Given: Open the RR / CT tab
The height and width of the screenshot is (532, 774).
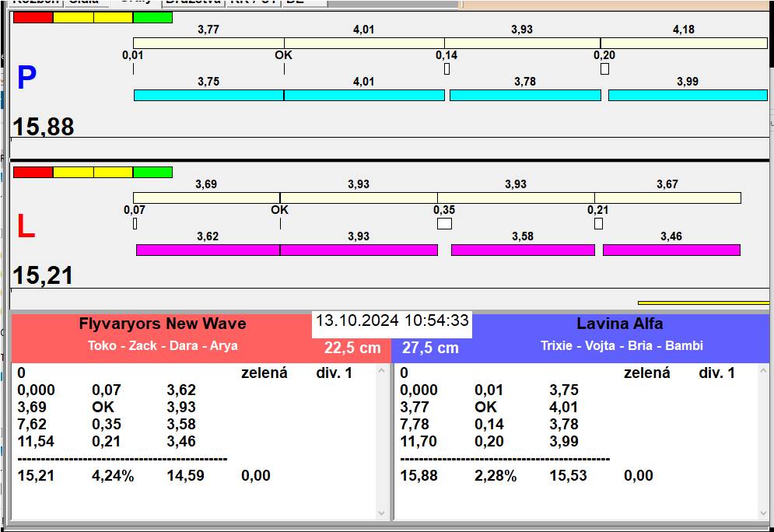Looking at the screenshot, I should (252, 2).
